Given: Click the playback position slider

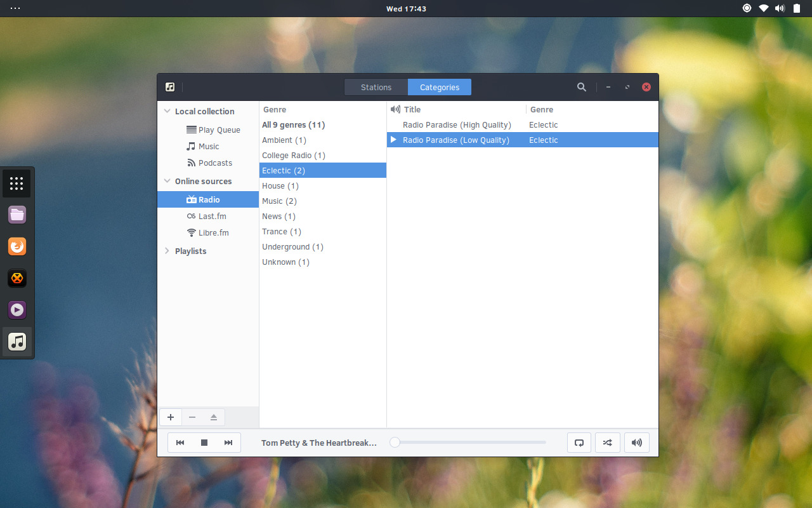Looking at the screenshot, I should pos(468,443).
